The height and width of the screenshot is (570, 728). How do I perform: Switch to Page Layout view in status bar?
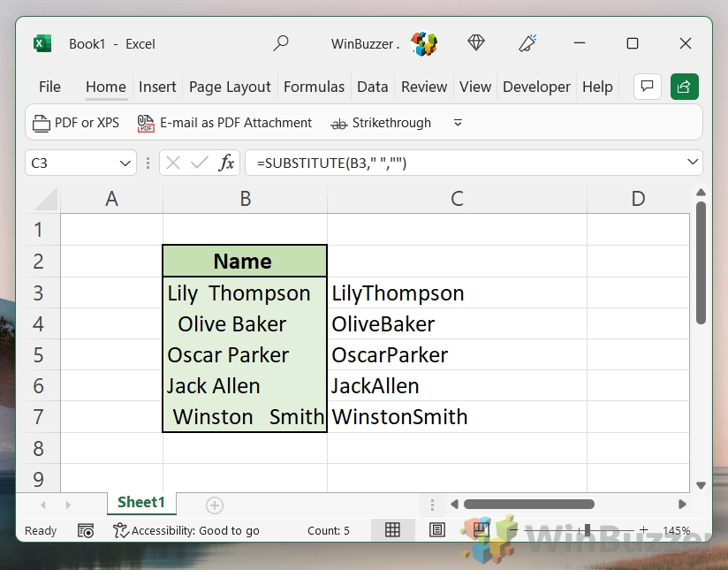click(437, 530)
